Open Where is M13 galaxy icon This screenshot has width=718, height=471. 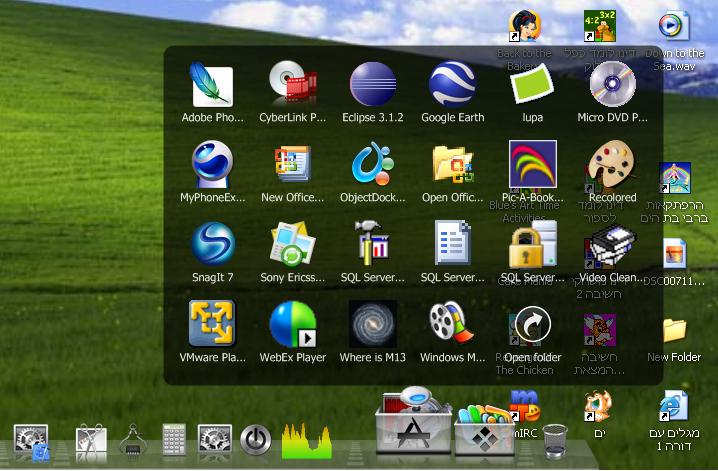tap(373, 324)
